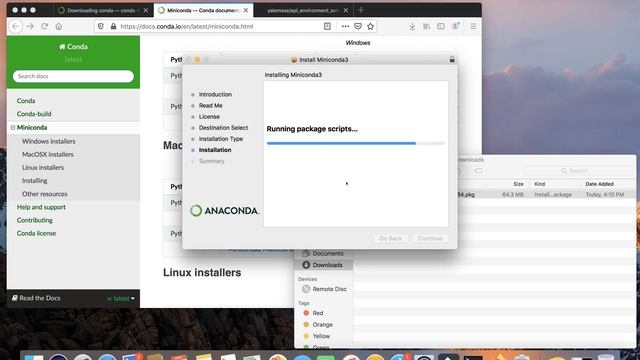Sort Finder list by Size column
This screenshot has width=640, height=360.
[518, 184]
